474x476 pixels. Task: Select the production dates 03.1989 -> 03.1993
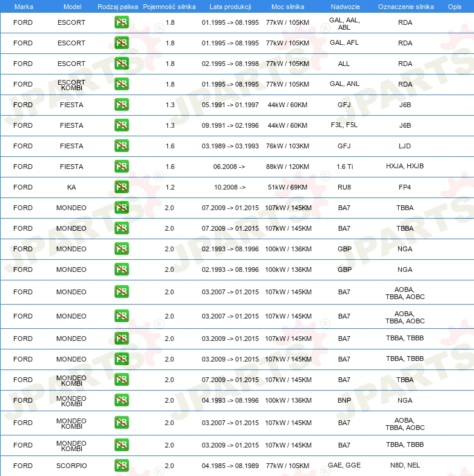(x=230, y=146)
